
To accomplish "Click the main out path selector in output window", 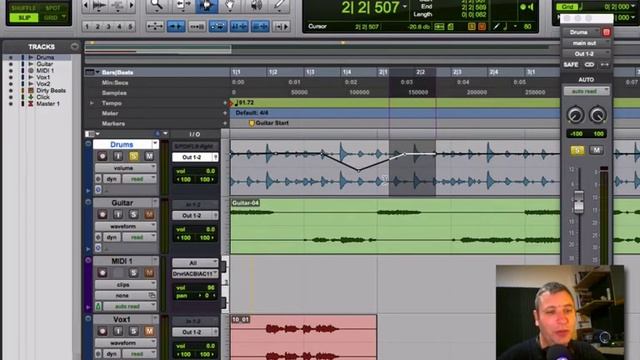I will (586, 43).
